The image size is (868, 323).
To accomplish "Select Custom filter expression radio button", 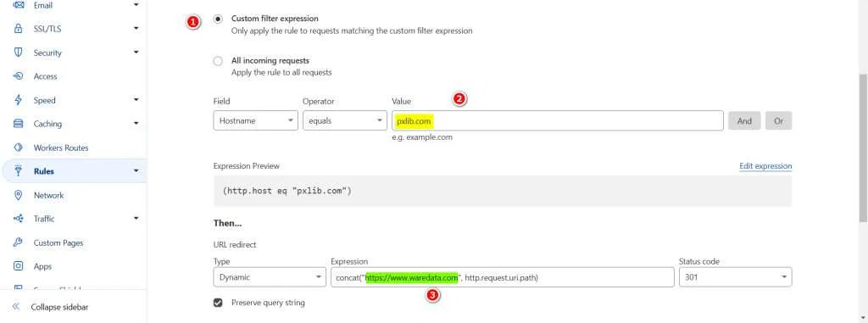I will click(218, 19).
